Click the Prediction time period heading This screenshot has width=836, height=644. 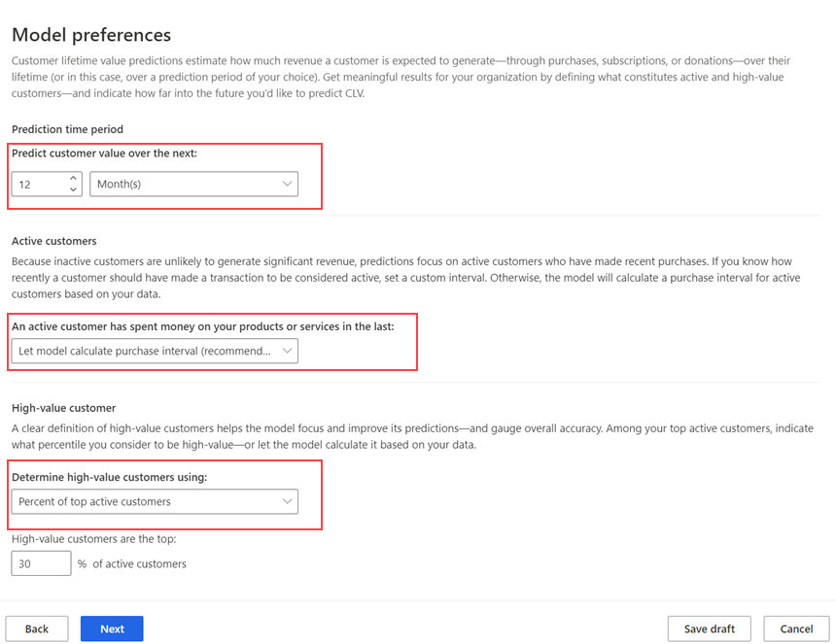tap(67, 129)
